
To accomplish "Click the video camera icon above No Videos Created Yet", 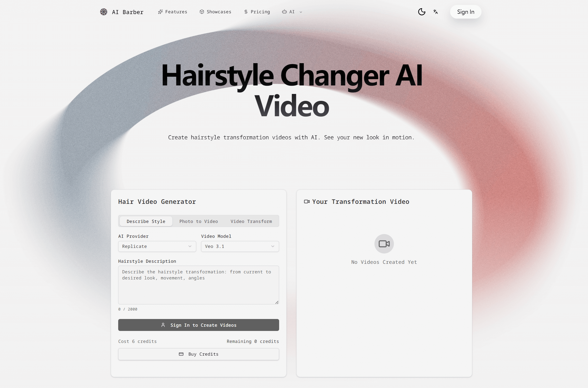I will pyautogui.click(x=384, y=244).
